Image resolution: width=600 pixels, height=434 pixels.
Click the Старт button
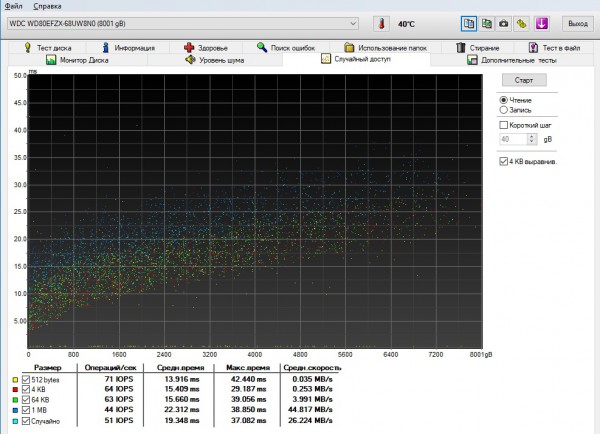click(x=524, y=80)
